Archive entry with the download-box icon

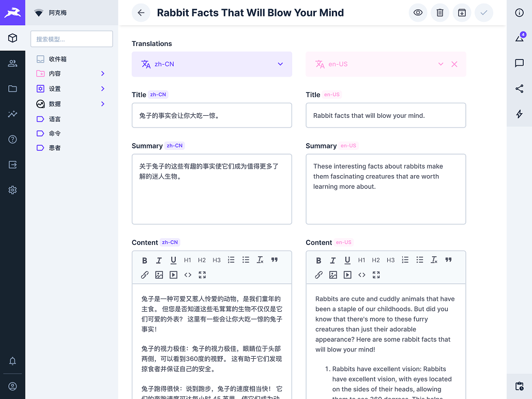coord(462,13)
